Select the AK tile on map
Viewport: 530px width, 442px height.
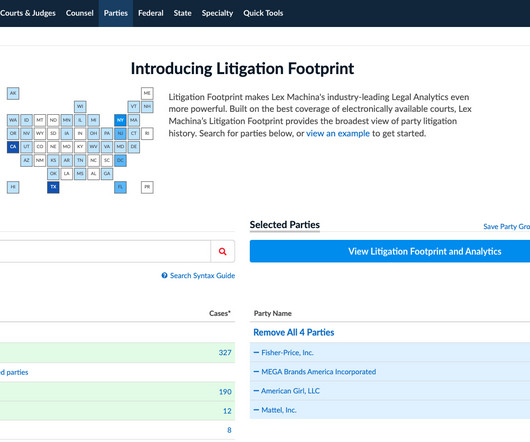coord(13,93)
